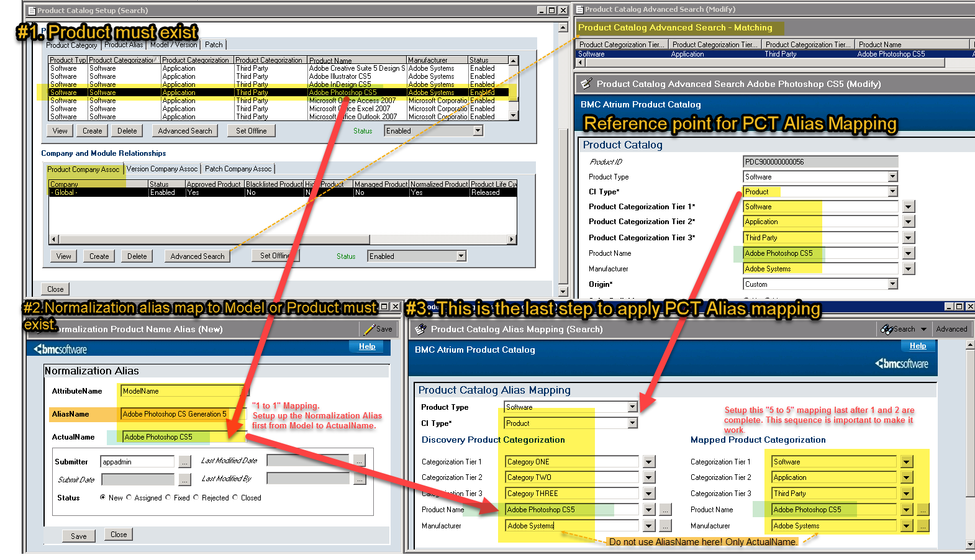Click the ellipsis button next to Mapped Product Name
Screen dimensions: 975x560
923,510
